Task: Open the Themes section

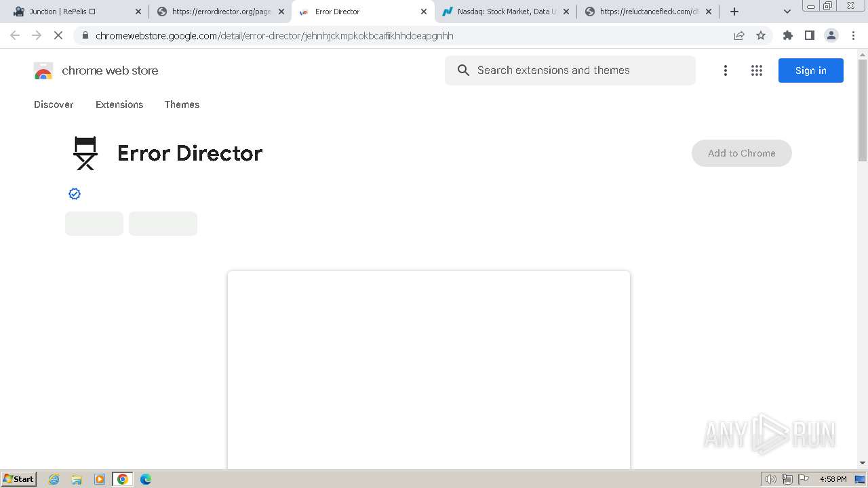Action: point(182,104)
